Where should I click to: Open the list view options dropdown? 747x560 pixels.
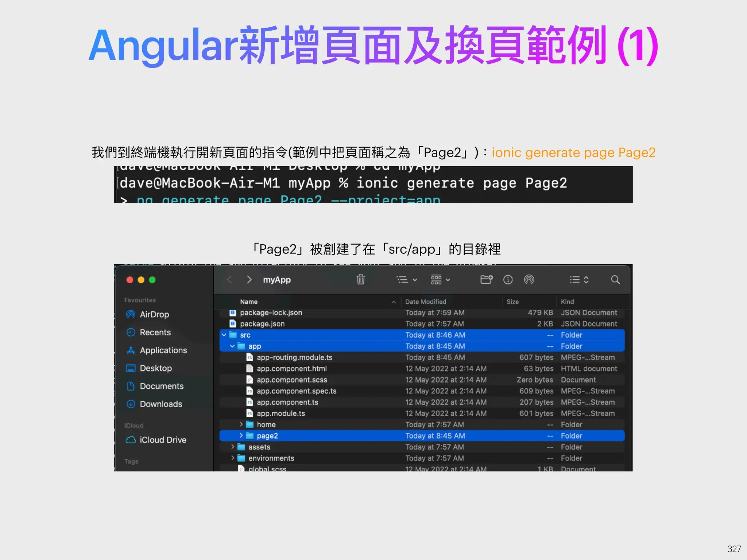tap(406, 280)
